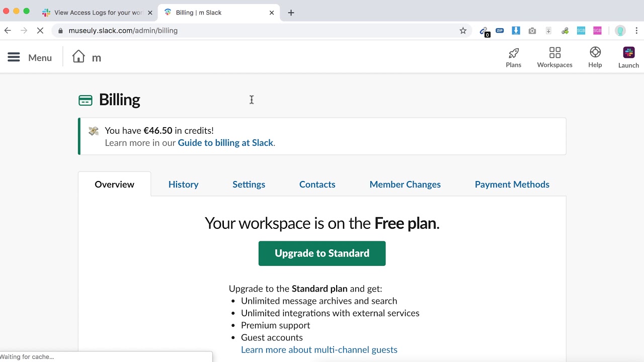Click the blue SGB extension icon
Screen dimensions: 644x362
tap(581, 31)
